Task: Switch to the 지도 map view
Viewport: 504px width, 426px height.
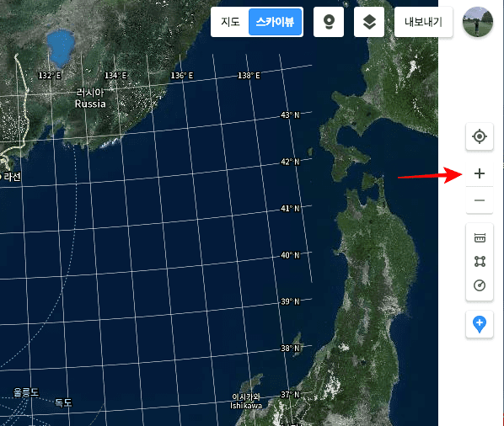Action: [230, 22]
